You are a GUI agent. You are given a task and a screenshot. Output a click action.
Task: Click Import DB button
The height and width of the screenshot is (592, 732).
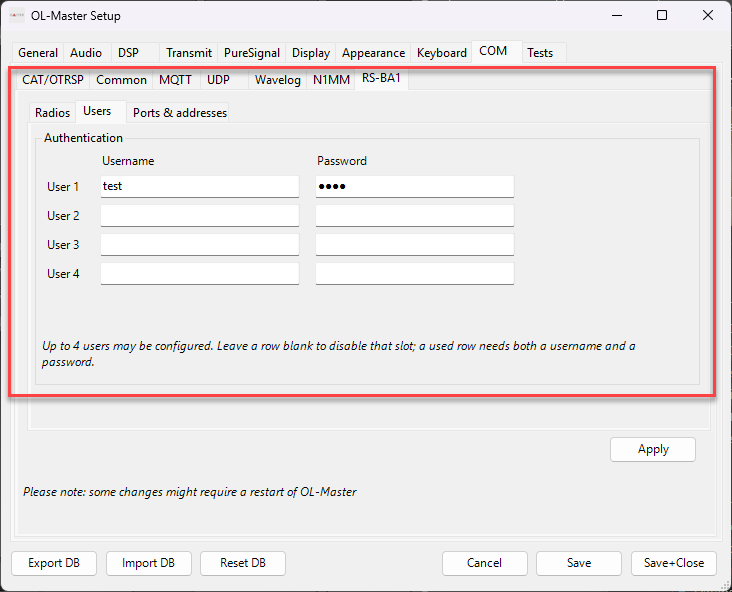(x=148, y=563)
